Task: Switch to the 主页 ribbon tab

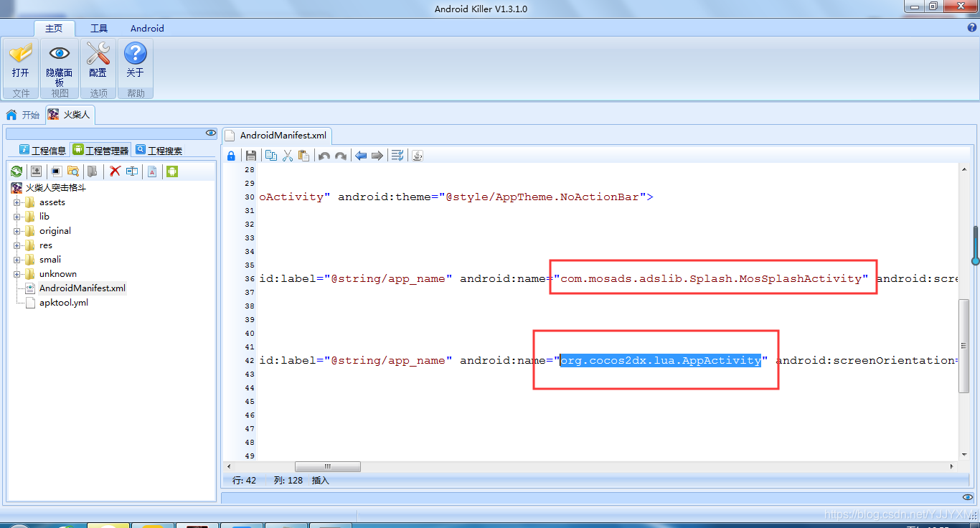Action: click(54, 29)
